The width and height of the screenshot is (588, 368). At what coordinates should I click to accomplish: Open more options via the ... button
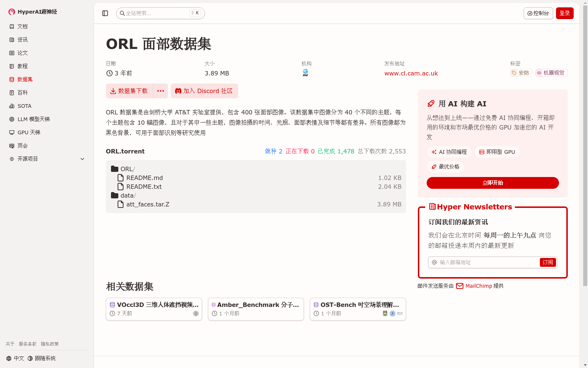[x=160, y=91]
